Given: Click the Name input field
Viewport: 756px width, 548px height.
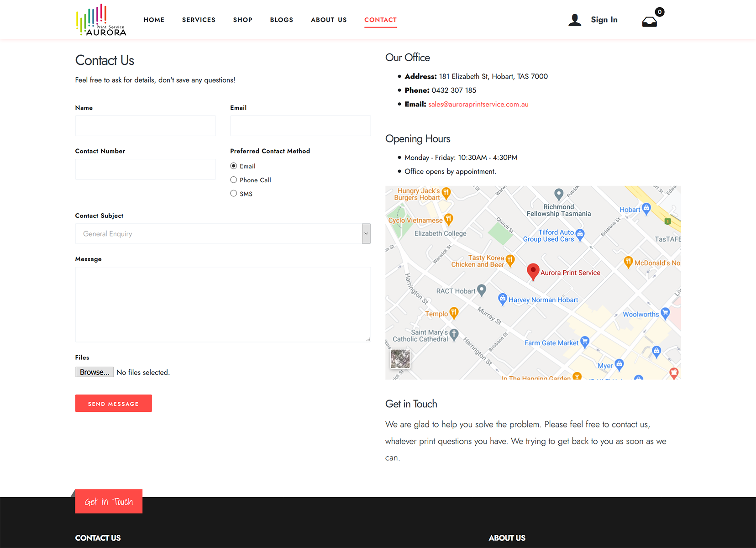Looking at the screenshot, I should [x=146, y=126].
